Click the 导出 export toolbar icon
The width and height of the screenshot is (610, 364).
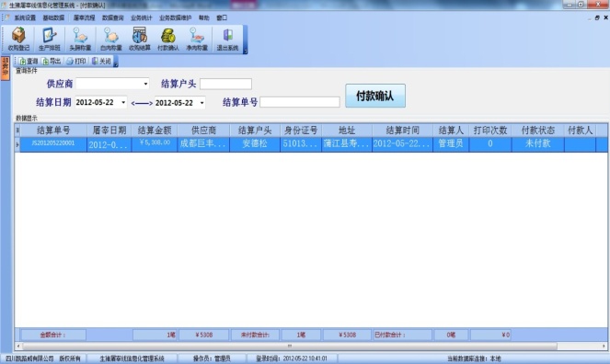52,61
